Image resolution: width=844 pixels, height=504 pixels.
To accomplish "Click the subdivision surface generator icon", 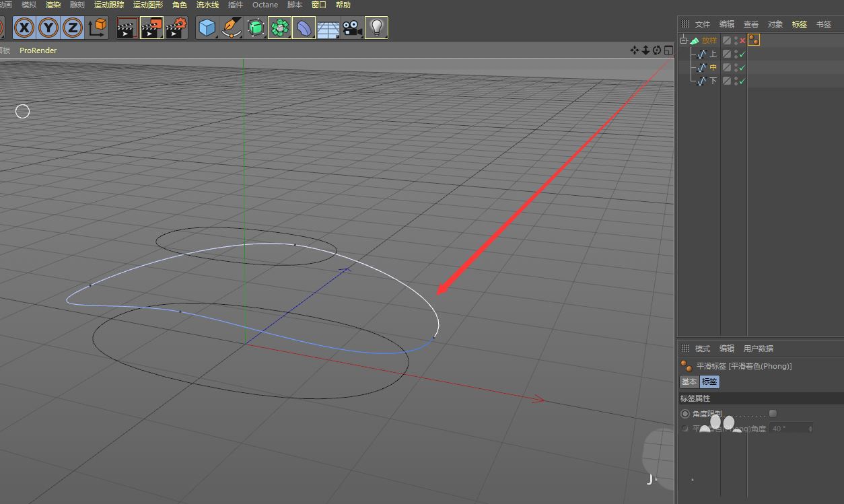I will pos(256,28).
